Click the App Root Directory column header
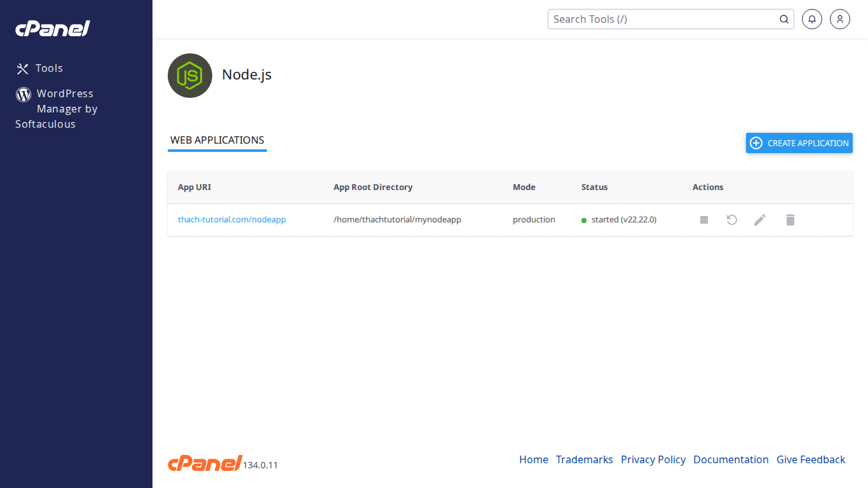 373,187
